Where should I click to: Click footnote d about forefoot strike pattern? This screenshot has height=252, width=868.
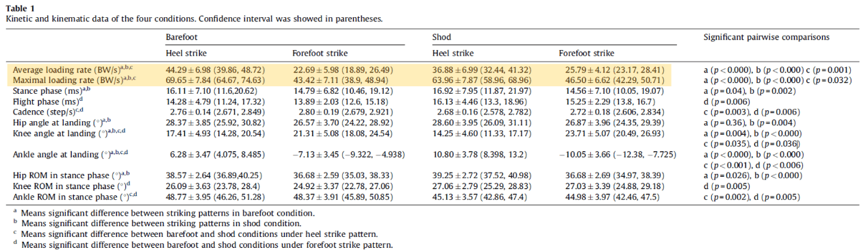tap(203, 244)
